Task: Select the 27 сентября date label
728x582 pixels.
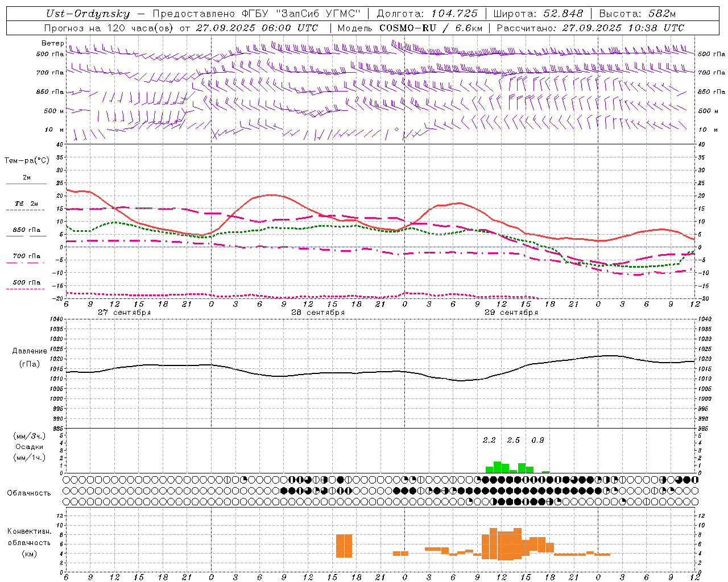Action: click(124, 313)
